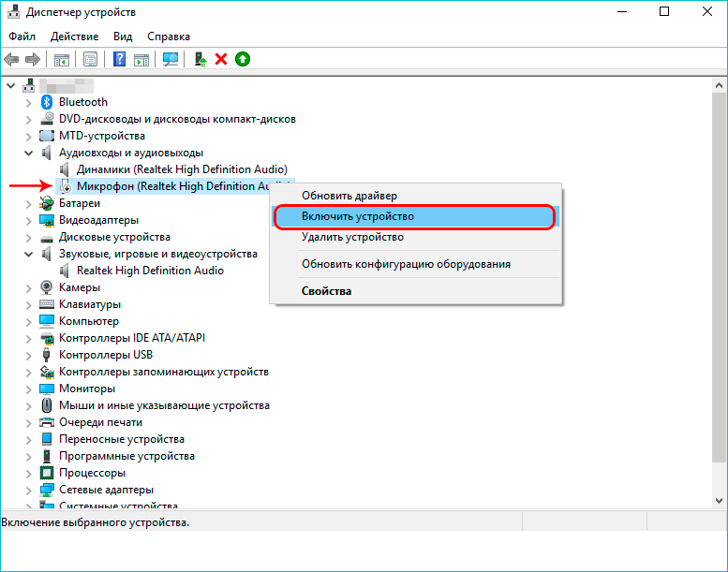Select Сетевые адаптеры label
Viewport: 728px width, 572px height.
tap(106, 490)
